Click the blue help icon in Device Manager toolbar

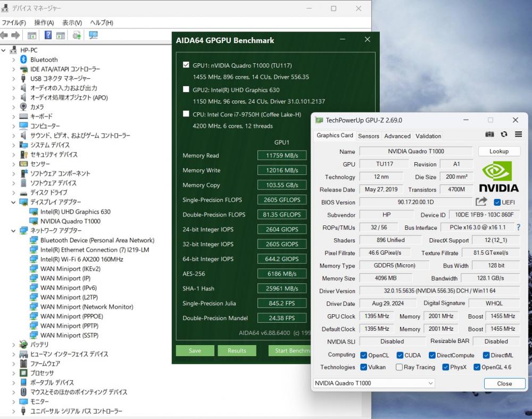coord(48,35)
